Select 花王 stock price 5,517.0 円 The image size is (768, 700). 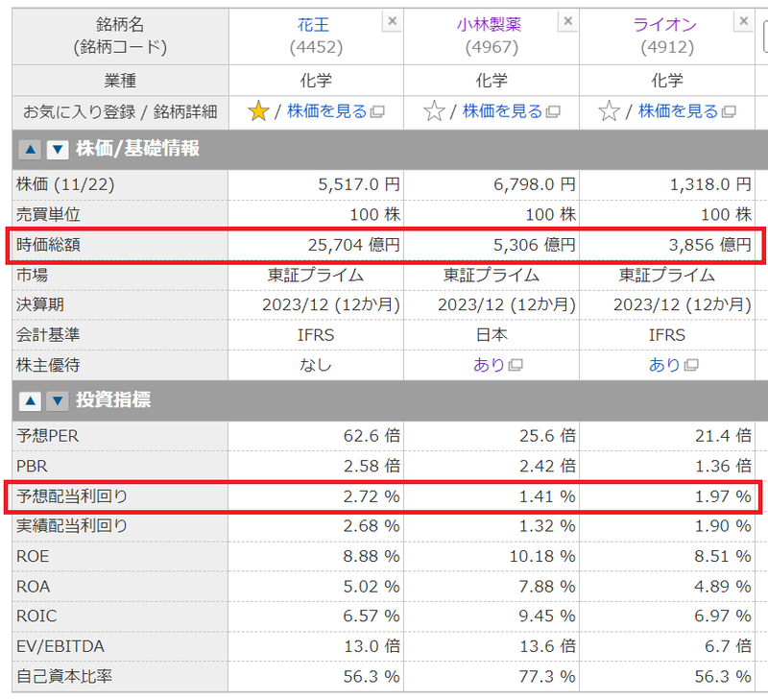359,184
